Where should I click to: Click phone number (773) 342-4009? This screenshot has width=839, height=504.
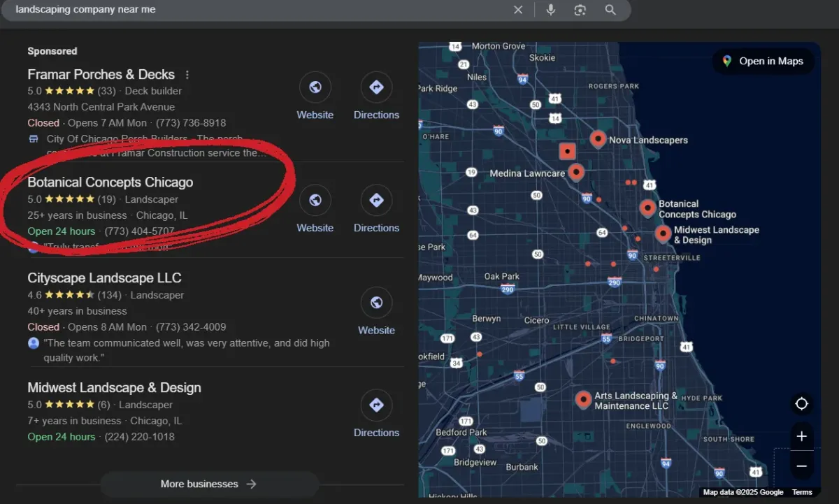coord(191,327)
